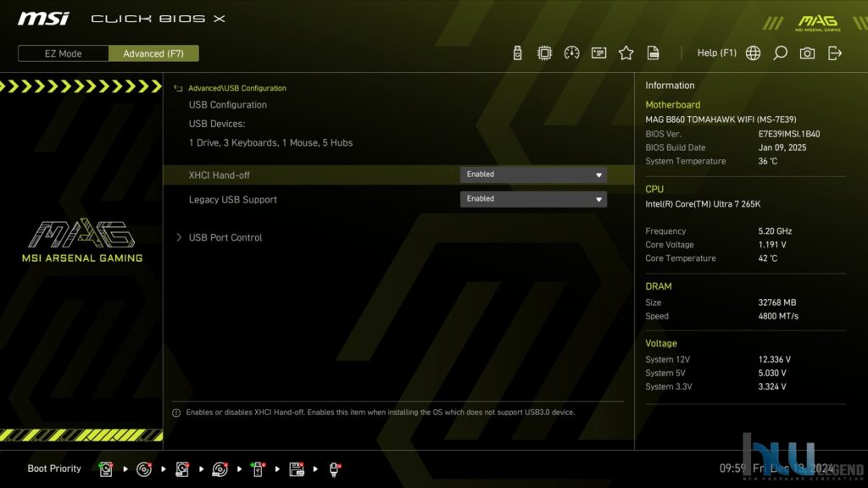
Task: Click the info icon beside the help text
Action: [x=176, y=413]
